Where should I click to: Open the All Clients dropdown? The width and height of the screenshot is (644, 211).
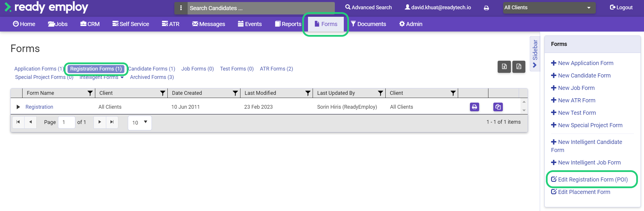(549, 8)
